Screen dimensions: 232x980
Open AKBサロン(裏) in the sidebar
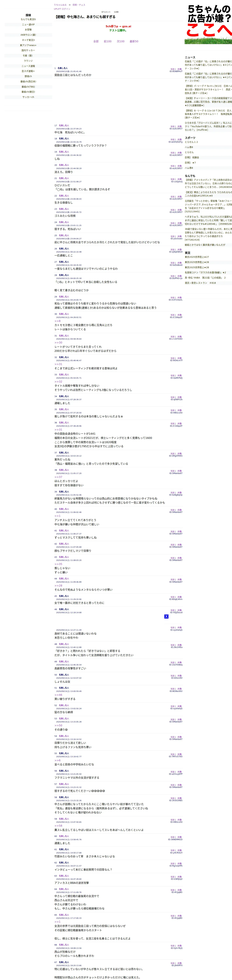coord(28,35)
